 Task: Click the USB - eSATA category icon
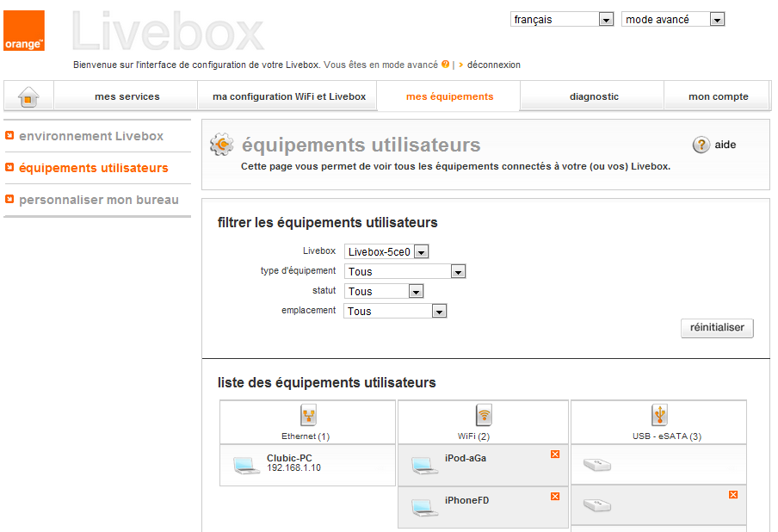(659, 415)
